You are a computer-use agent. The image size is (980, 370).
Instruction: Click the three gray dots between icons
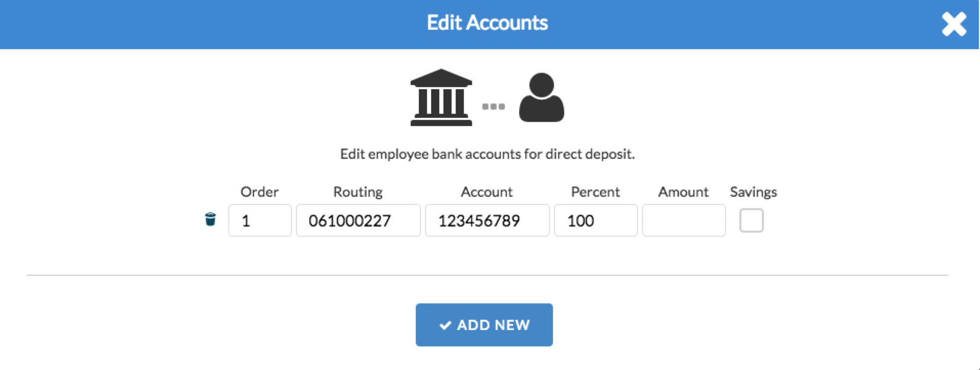pos(494,107)
